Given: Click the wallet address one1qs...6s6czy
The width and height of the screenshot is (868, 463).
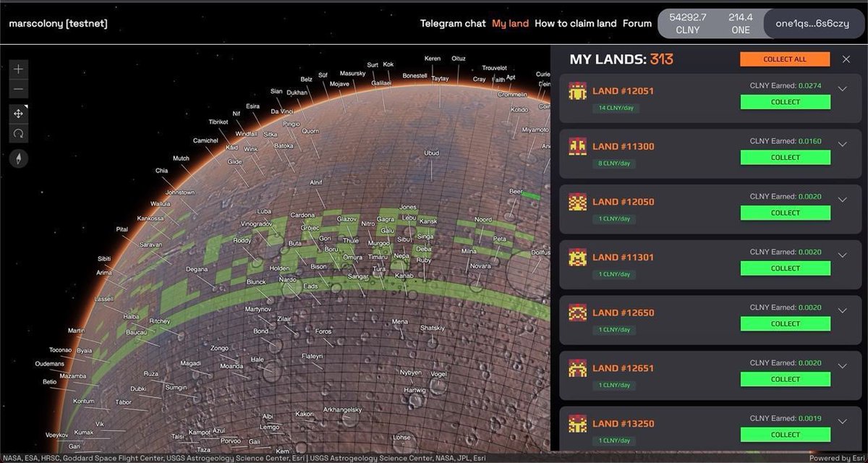Looking at the screenshot, I should coord(812,24).
